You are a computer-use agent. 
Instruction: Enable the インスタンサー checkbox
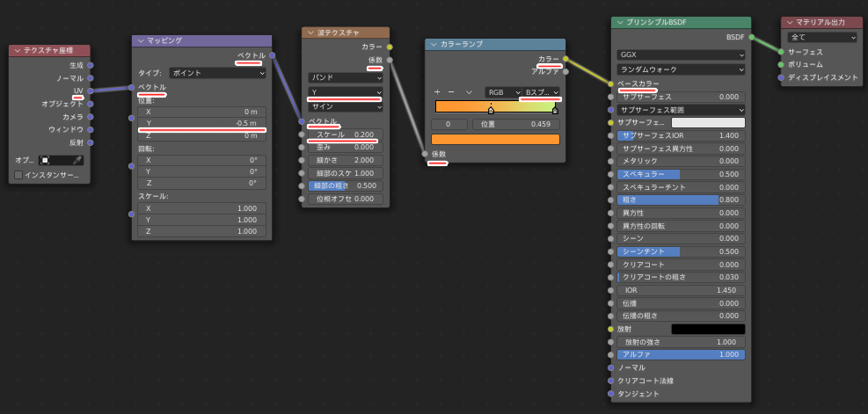pyautogui.click(x=18, y=176)
